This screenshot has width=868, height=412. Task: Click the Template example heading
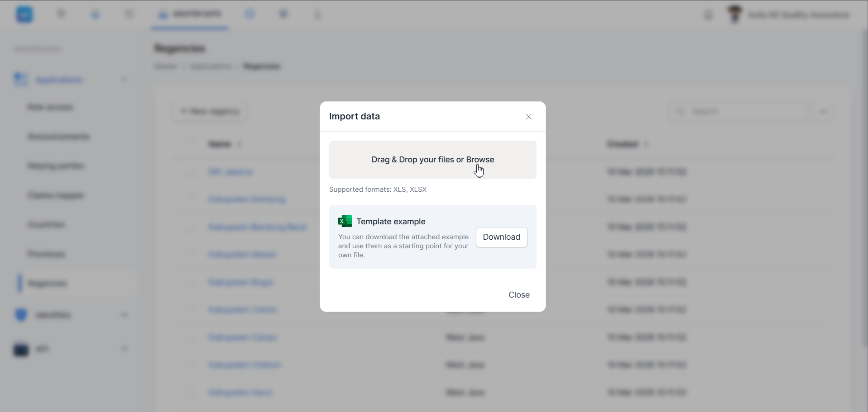[391, 222]
